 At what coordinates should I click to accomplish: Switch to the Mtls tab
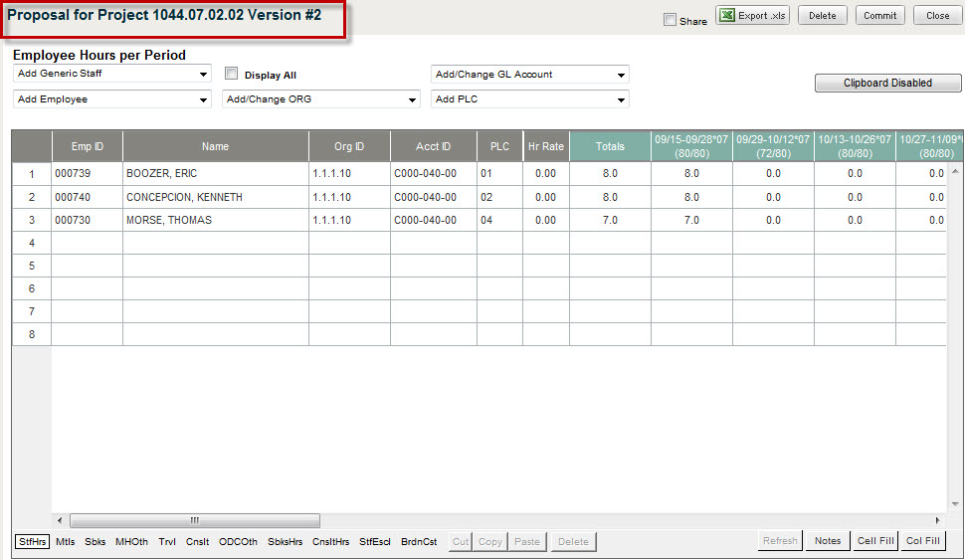66,542
